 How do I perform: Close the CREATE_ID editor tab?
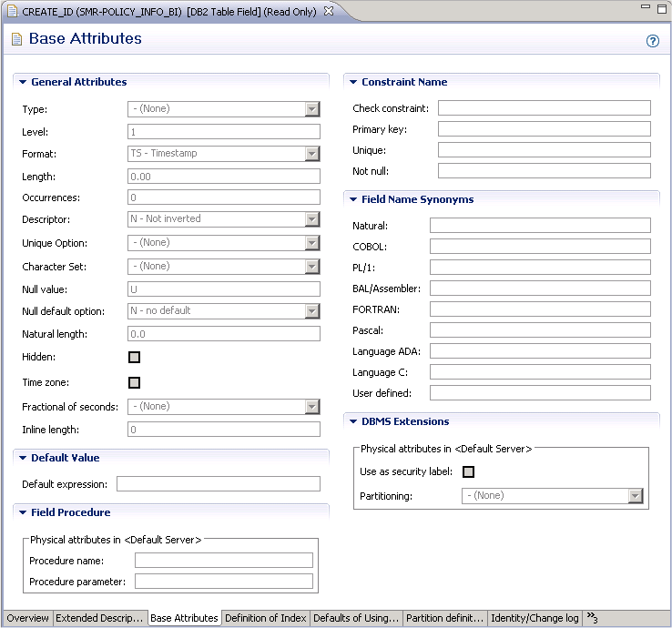click(329, 9)
